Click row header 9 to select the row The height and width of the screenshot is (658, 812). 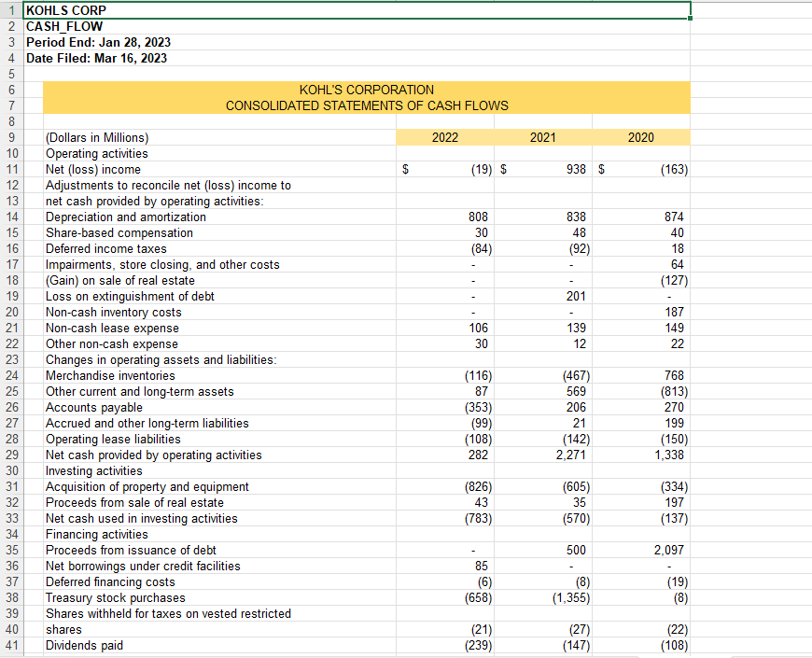(11, 137)
